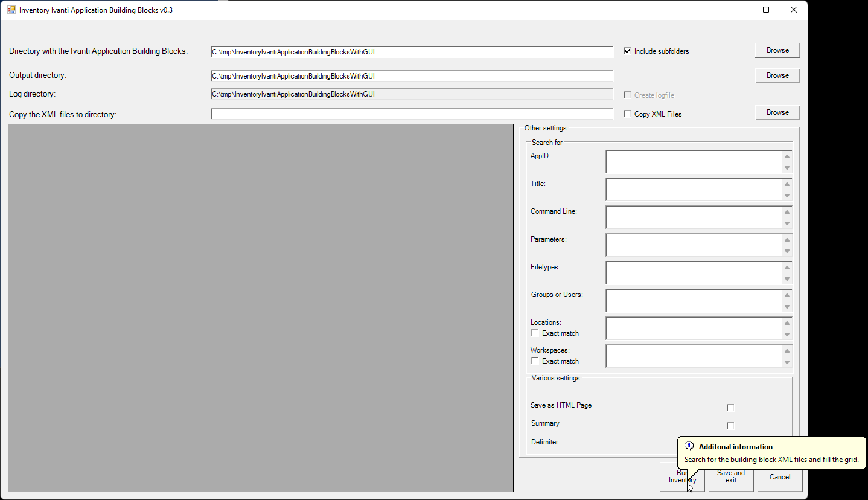Enable Save as HTML Page option
868x500 pixels.
[x=730, y=408]
